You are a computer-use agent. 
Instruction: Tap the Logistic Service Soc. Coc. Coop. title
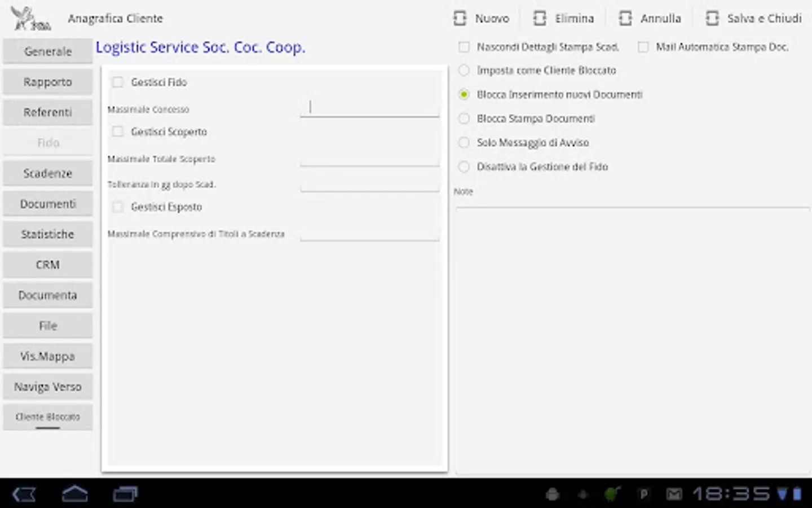point(200,47)
